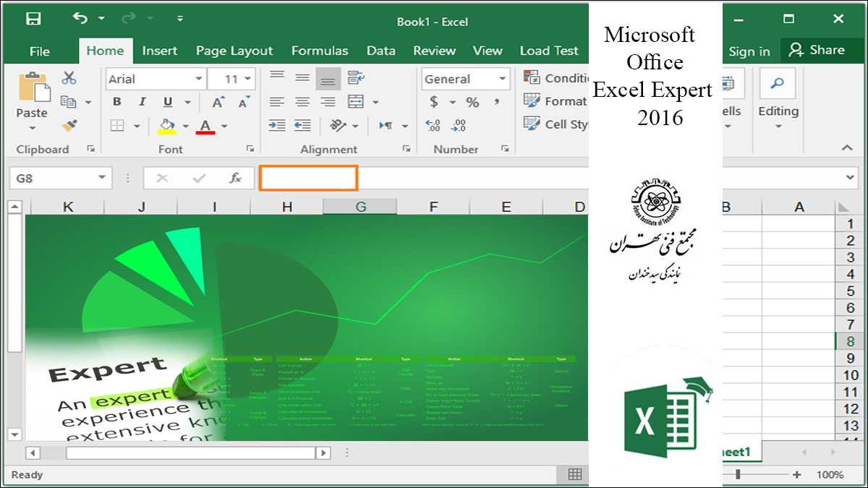Open the File tab
The height and width of the screenshot is (488, 868).
[x=40, y=51]
